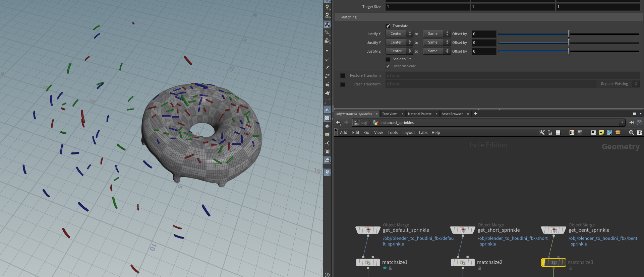Select the matchsize1 node
Viewport: 644px width, 277px height.
(x=368, y=263)
